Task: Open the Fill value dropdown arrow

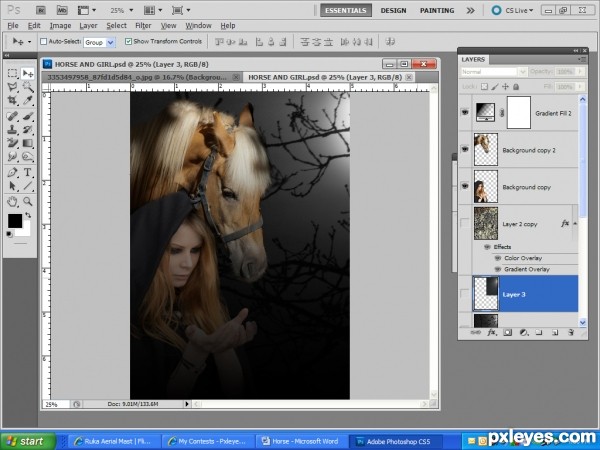Action: [x=580, y=87]
